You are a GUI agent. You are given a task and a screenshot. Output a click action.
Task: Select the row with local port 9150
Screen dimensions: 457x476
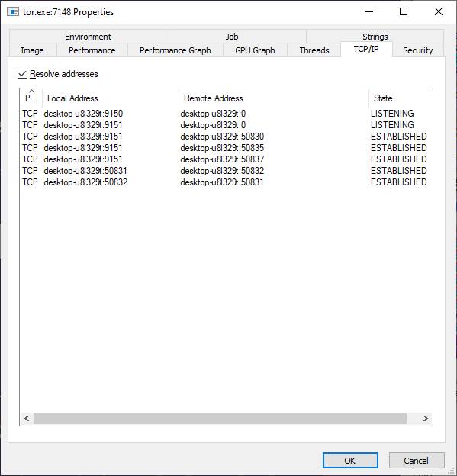pos(226,114)
